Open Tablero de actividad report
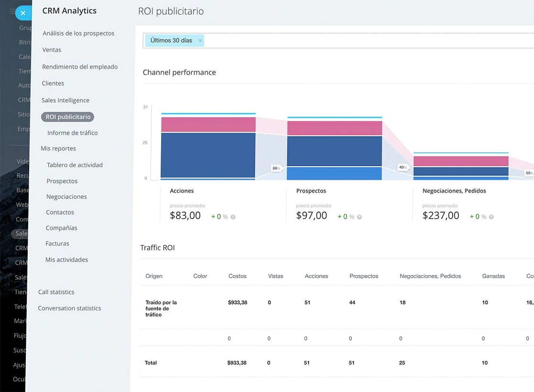Screen dimensions: 534x392 pos(75,165)
